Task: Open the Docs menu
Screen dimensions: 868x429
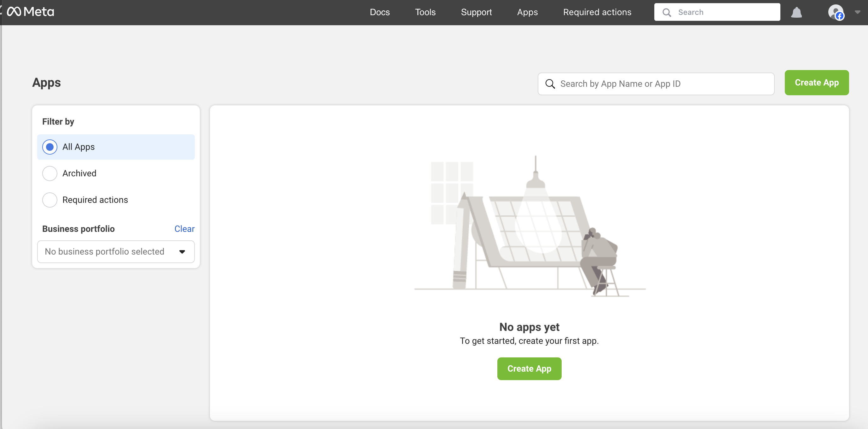Action: [x=379, y=12]
